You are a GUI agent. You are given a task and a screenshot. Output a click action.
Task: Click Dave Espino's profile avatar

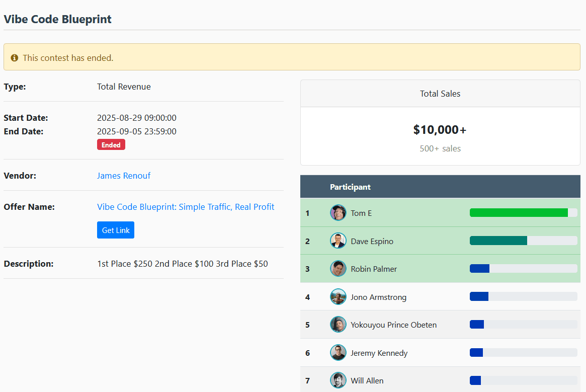tap(338, 241)
